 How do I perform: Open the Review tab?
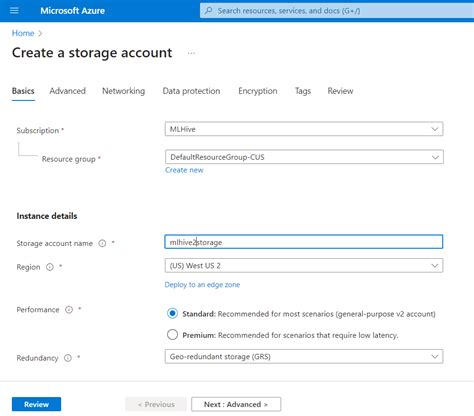pos(340,91)
